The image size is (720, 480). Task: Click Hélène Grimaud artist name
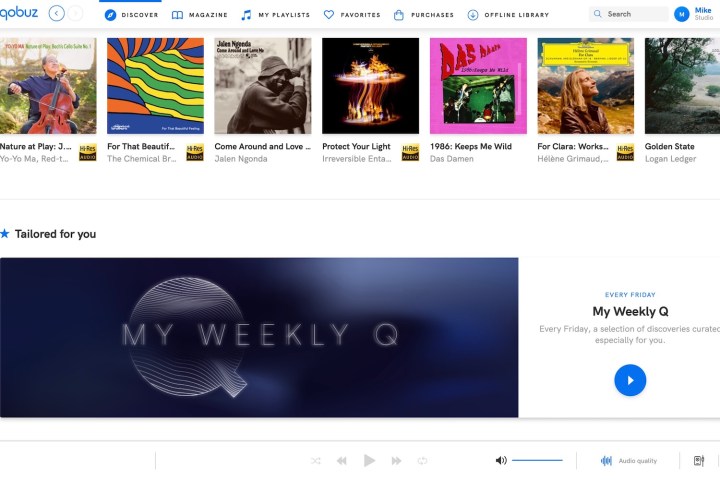(573, 159)
